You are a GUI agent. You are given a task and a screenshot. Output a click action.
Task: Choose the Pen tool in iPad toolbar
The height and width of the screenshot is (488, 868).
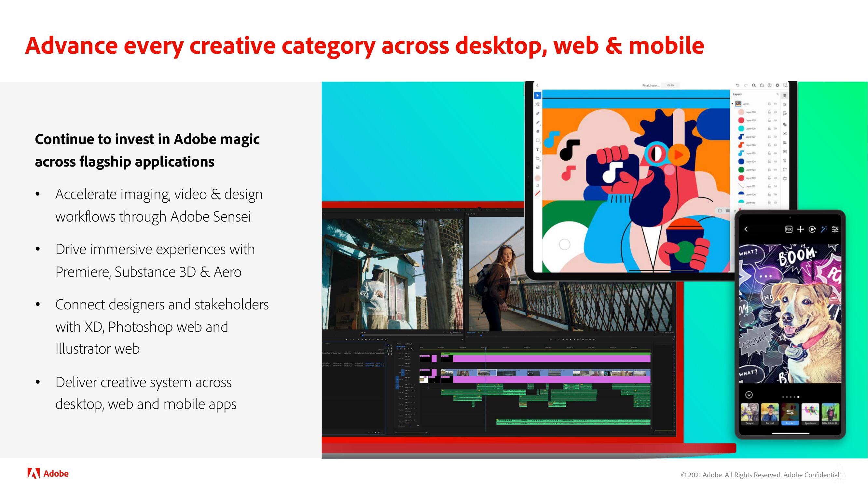pos(538,114)
